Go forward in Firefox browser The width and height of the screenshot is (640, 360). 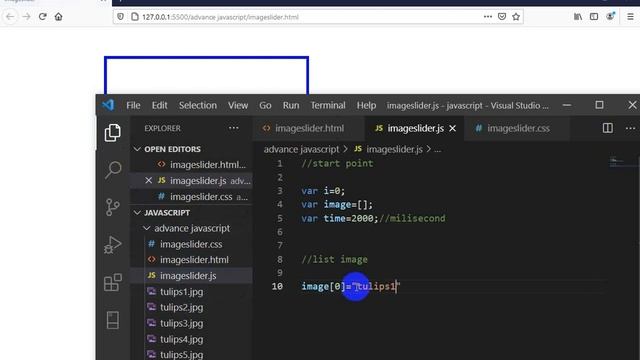click(x=27, y=17)
